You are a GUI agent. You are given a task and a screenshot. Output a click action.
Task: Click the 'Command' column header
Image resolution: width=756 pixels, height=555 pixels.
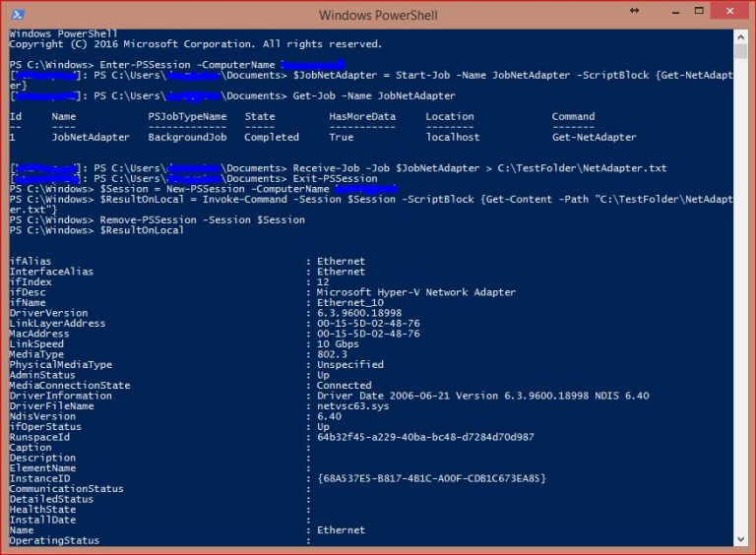coord(573,116)
